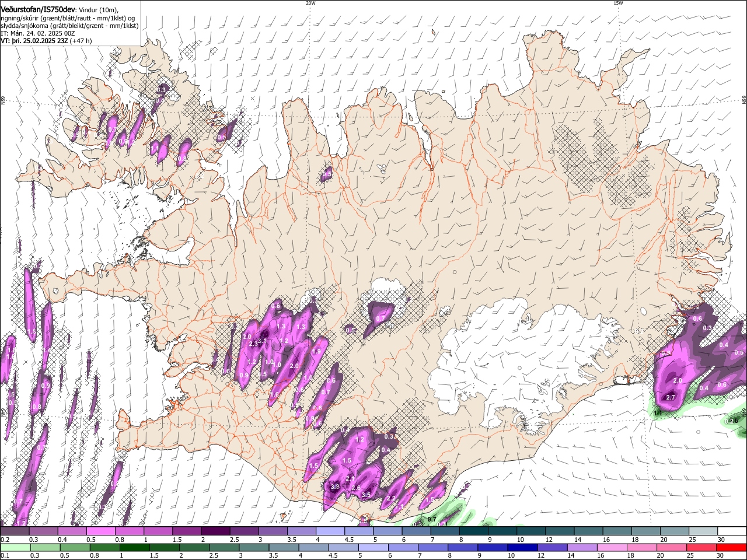The image size is (747, 560).
Task: Click the 3.8 snowfall value on the south coast
Action: [335, 487]
